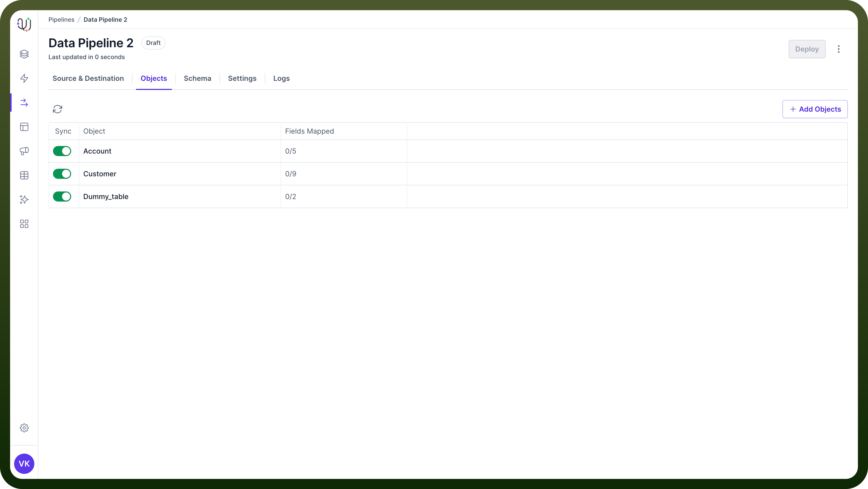
Task: Click the 0/2 fields mapped value
Action: (291, 197)
